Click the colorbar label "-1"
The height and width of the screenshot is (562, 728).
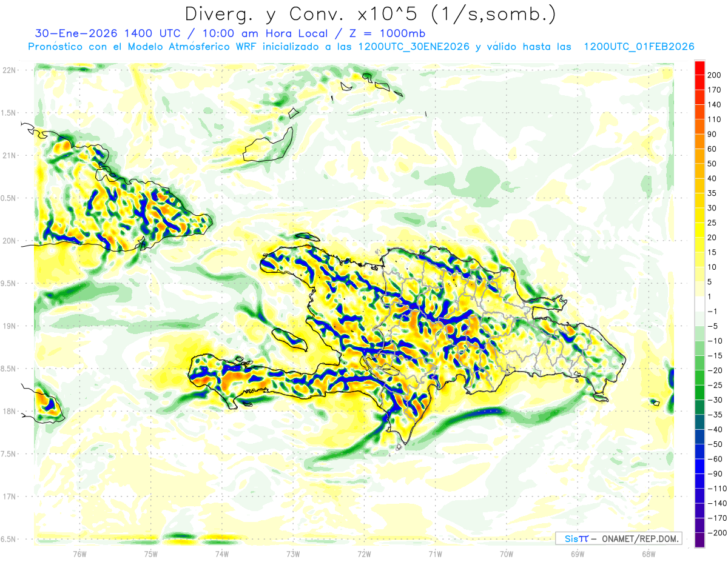[x=712, y=311]
